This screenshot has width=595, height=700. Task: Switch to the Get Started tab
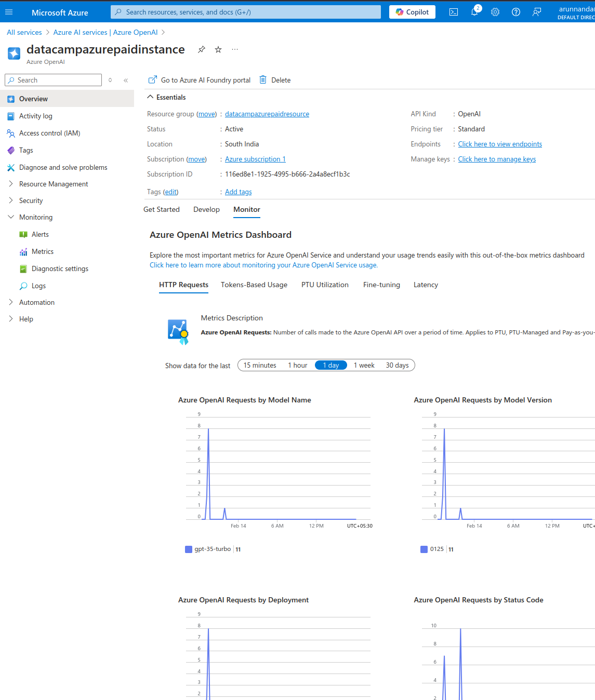pos(162,209)
